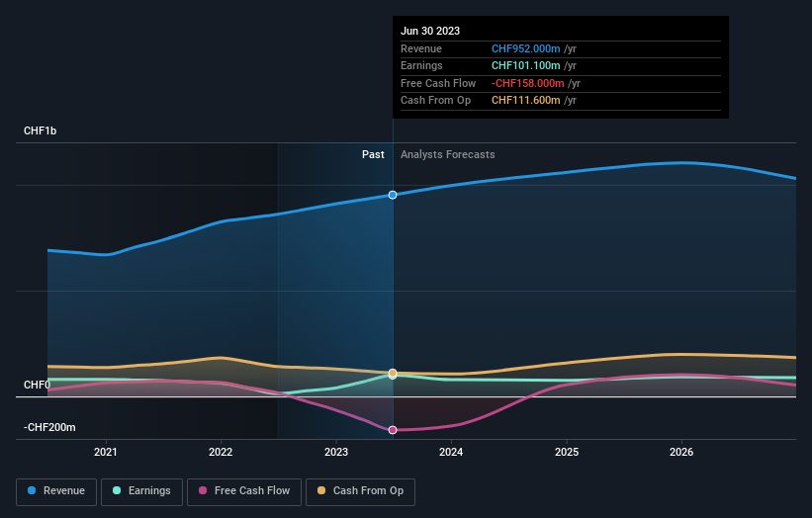Click the 2026 x-axis label
Image resolution: width=812 pixels, height=518 pixels.
[681, 453]
